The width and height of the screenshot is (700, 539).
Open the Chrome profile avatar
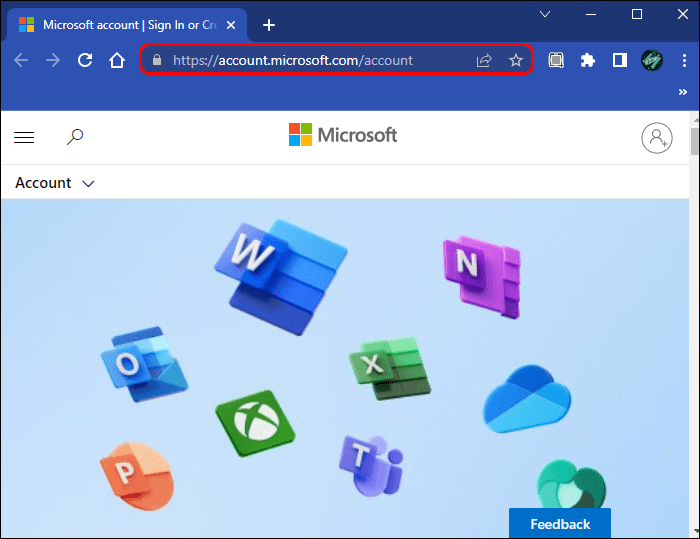[652, 60]
